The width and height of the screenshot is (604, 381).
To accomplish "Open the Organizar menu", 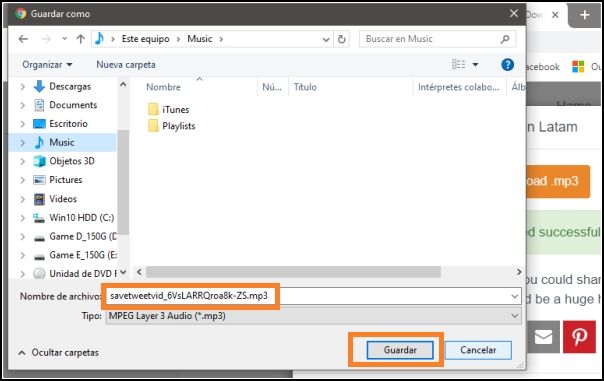I will (x=47, y=65).
